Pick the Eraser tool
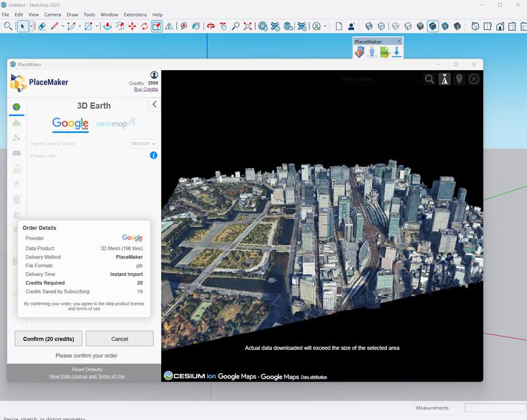 pyautogui.click(x=42, y=26)
